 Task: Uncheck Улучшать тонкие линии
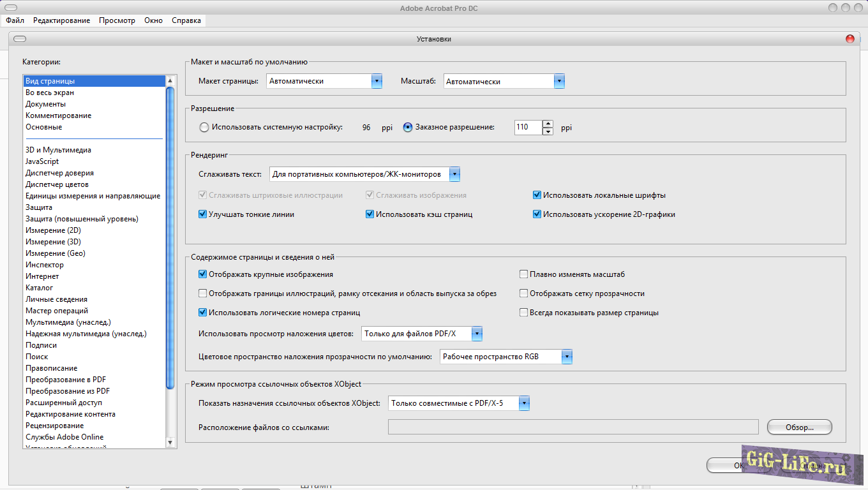[203, 214]
